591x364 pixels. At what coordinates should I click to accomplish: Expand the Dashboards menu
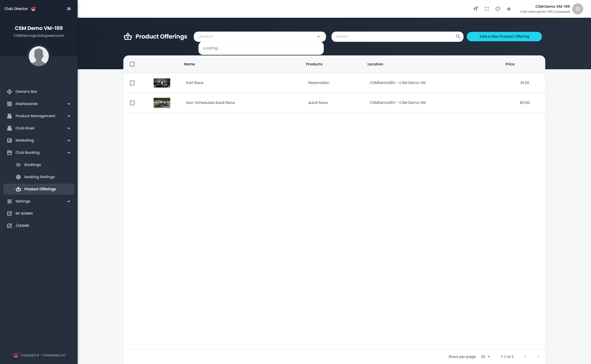pos(39,104)
